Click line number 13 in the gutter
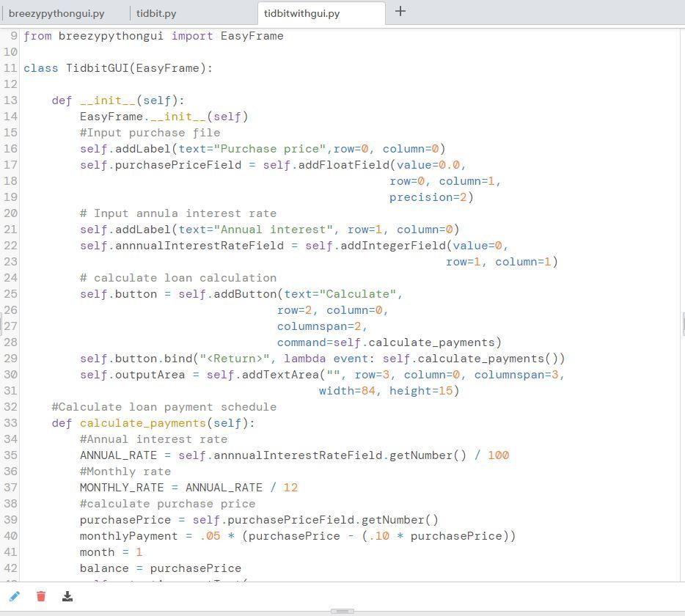Image resolution: width=685 pixels, height=616 pixels. [x=10, y=100]
